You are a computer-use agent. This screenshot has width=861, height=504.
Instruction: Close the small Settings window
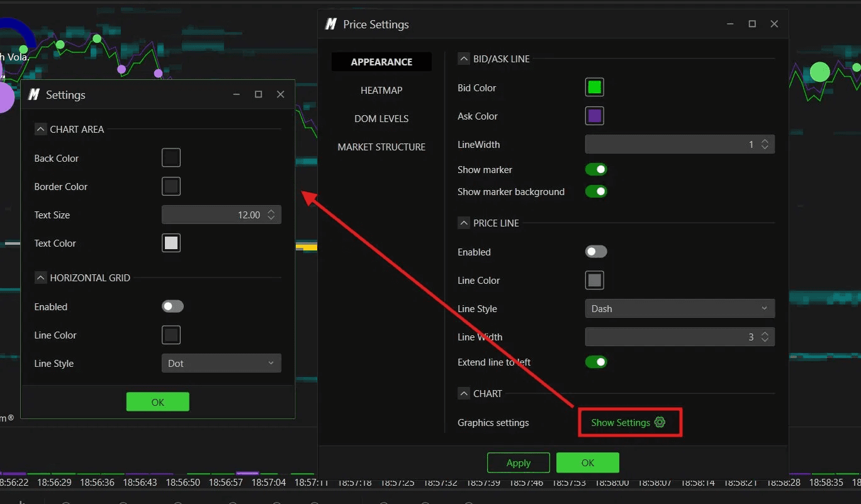click(281, 94)
